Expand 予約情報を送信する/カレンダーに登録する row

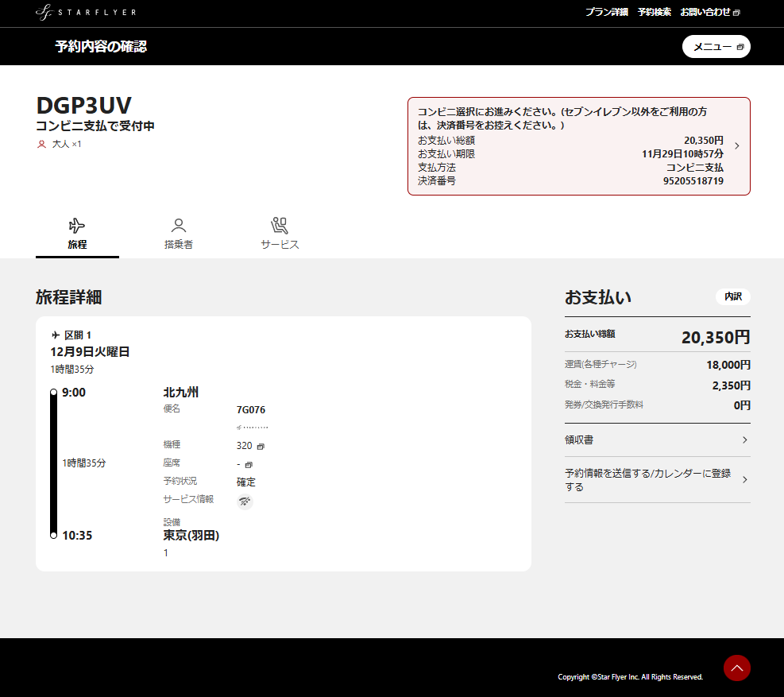(657, 480)
